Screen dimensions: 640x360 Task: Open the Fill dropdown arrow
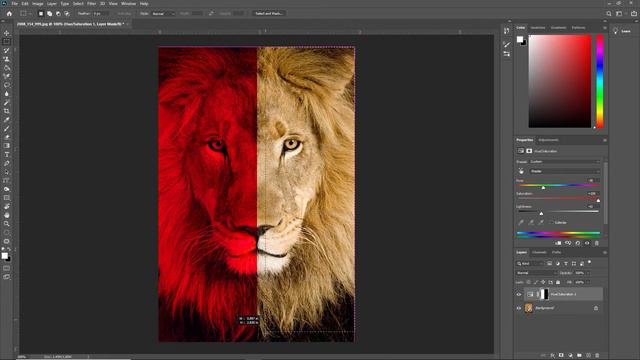588,282
